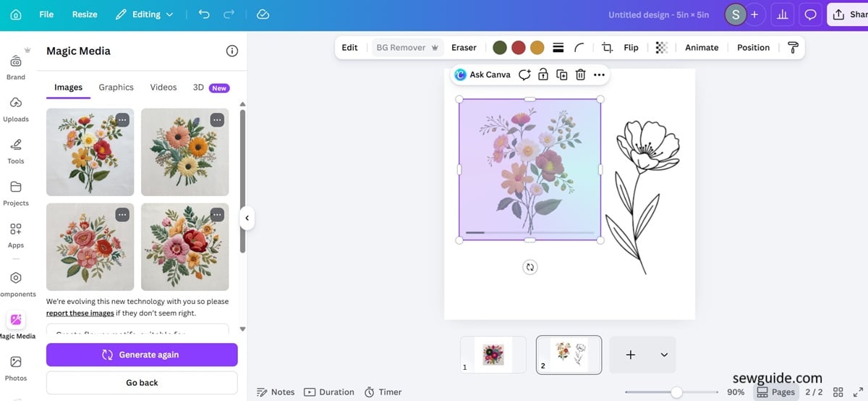The width and height of the screenshot is (868, 401).
Task: Switch to the Videos tab
Action: pyautogui.click(x=163, y=88)
